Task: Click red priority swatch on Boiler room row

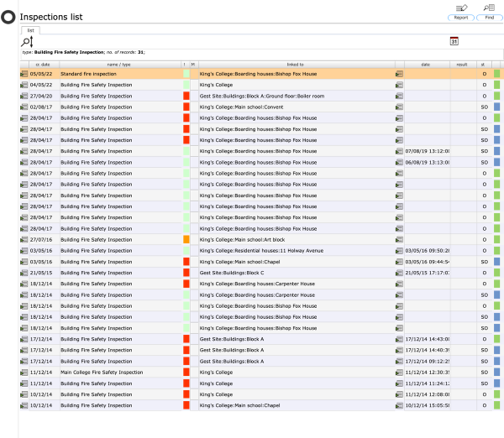Action: (186, 96)
